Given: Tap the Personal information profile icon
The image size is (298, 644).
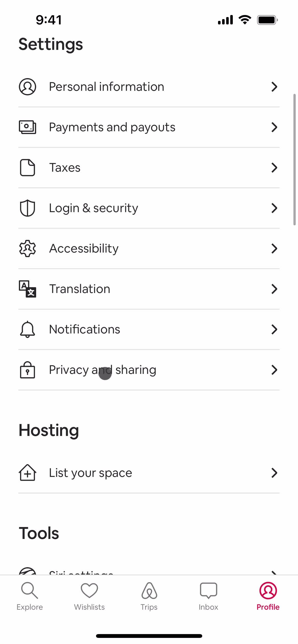Looking at the screenshot, I should pos(28,87).
